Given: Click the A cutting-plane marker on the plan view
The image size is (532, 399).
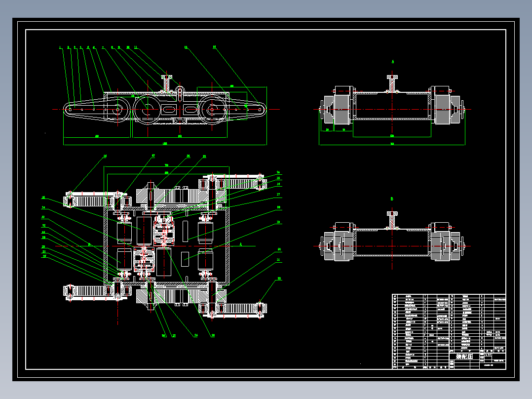Looking at the screenshot, I should coord(240,244).
